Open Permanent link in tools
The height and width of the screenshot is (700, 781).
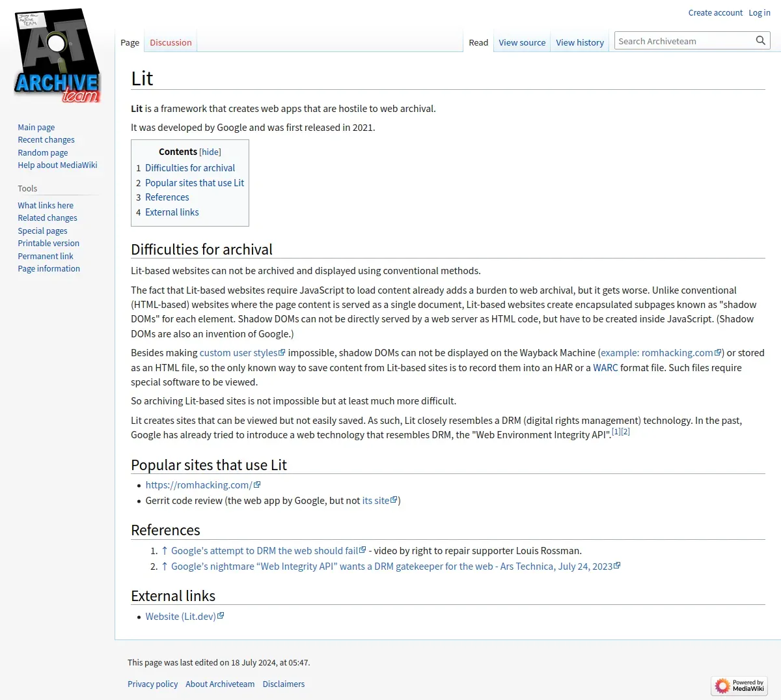(46, 256)
